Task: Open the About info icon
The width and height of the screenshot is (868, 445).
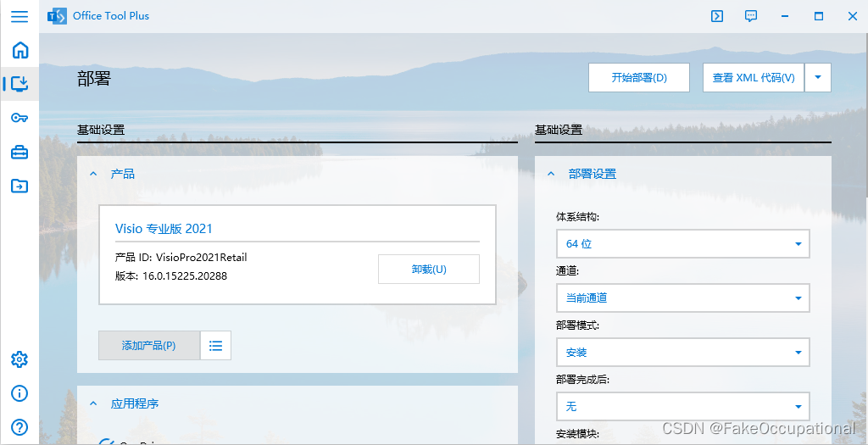Action: (19, 393)
